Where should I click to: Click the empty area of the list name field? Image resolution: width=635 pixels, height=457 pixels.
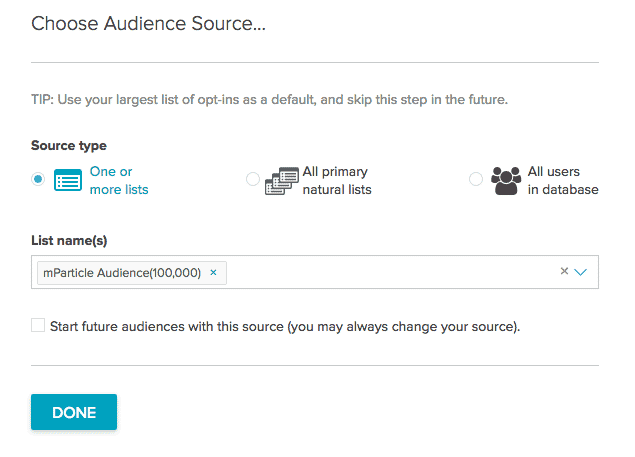[x=390, y=272]
